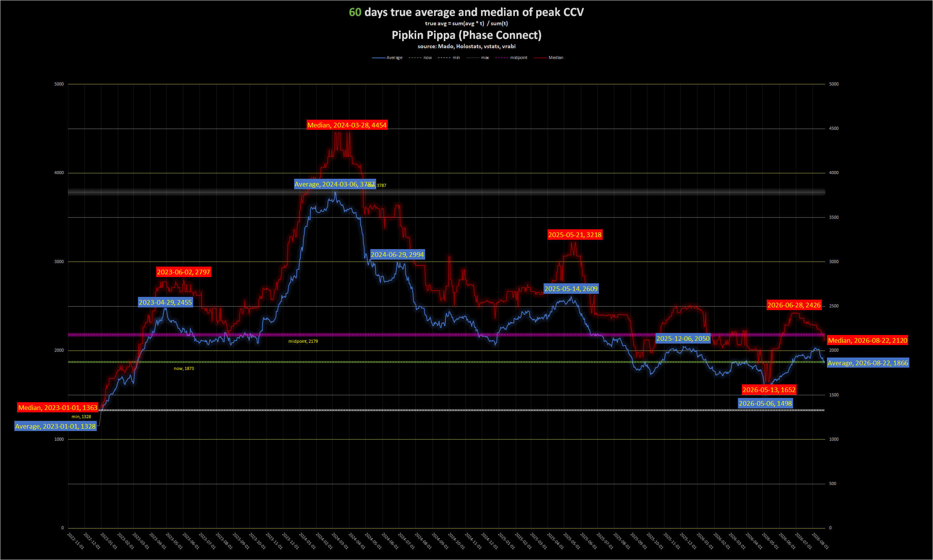Viewport: 933px width, 560px height.
Task: Select the "midpoint, 2179" line label
Action: pyautogui.click(x=303, y=341)
